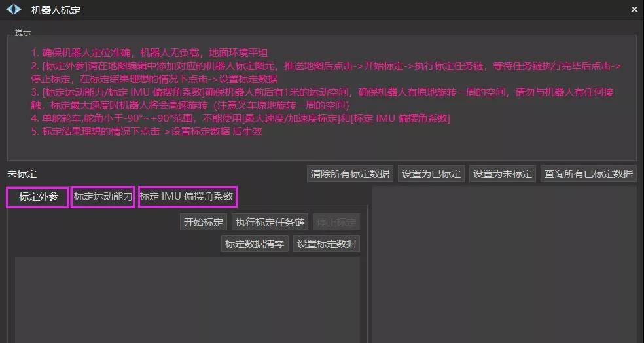The image size is (644, 343).
Task: Click the empty log area below 标定数据清零
Action: tap(187, 298)
